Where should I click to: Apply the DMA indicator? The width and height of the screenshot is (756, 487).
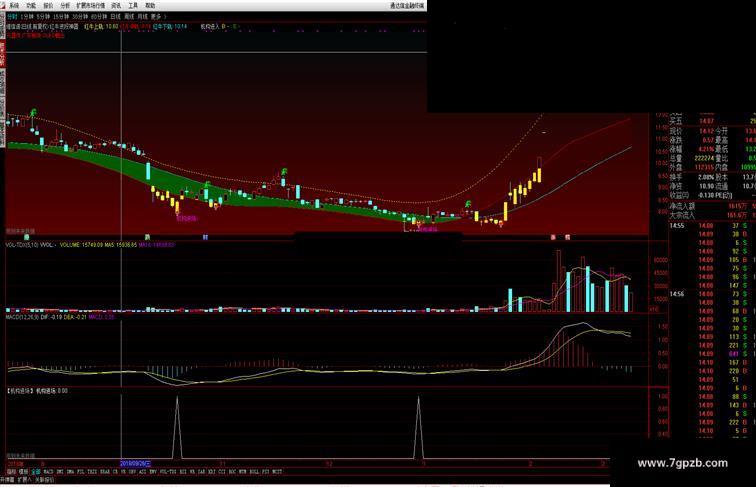(x=70, y=472)
